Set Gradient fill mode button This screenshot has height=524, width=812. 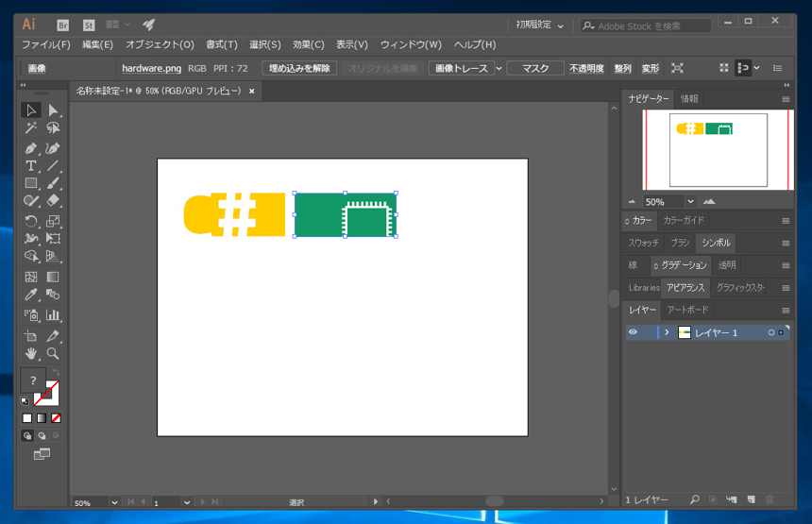[x=42, y=418]
